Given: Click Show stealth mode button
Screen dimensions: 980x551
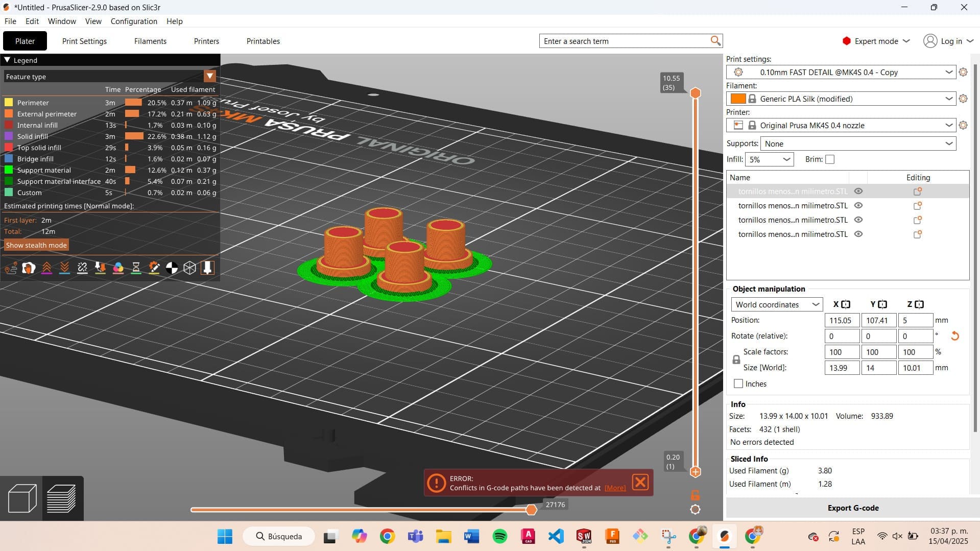Looking at the screenshot, I should click(36, 245).
